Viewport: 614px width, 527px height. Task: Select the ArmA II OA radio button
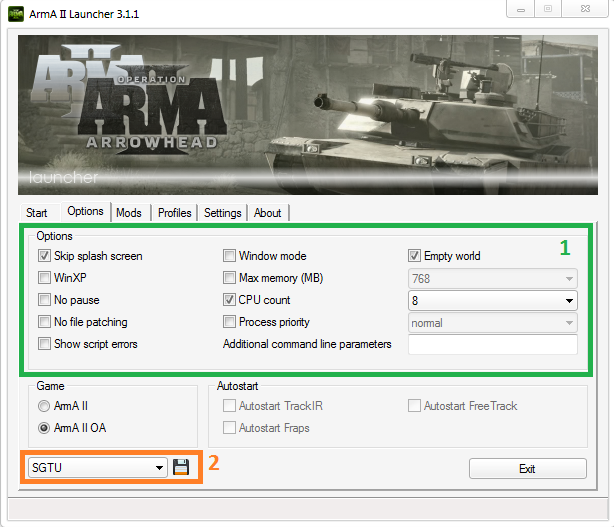pos(44,428)
